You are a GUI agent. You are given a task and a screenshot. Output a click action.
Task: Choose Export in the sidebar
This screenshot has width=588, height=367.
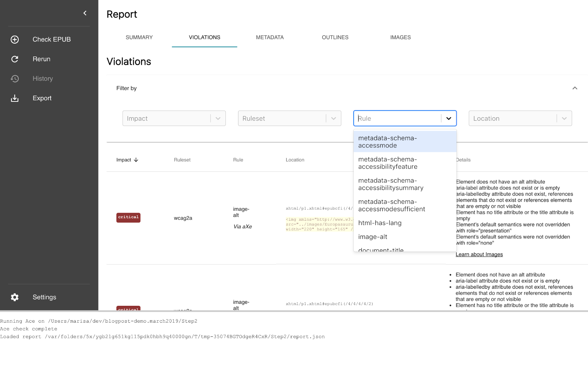point(42,98)
